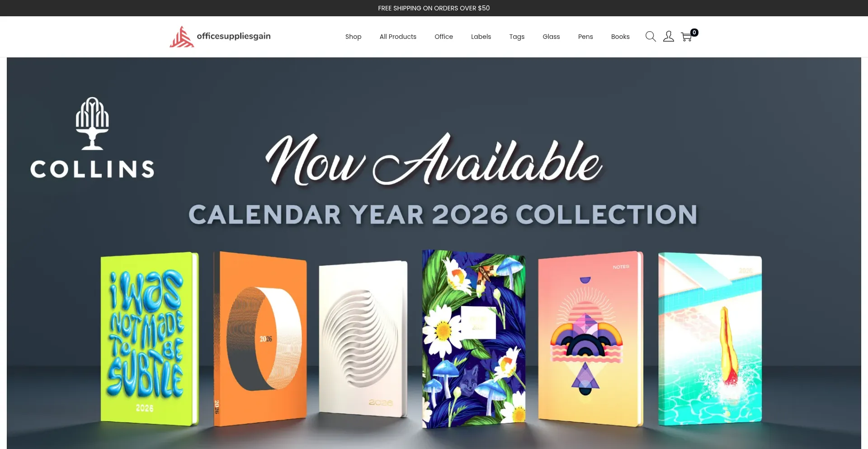Open the Shop menu item
The width and height of the screenshot is (868, 449).
pyautogui.click(x=353, y=37)
